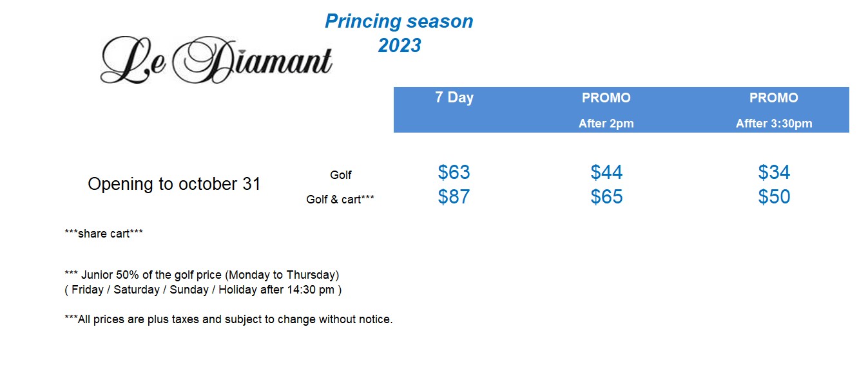Select the Princing season 2023 title
This screenshot has width=868, height=365.
(x=400, y=33)
